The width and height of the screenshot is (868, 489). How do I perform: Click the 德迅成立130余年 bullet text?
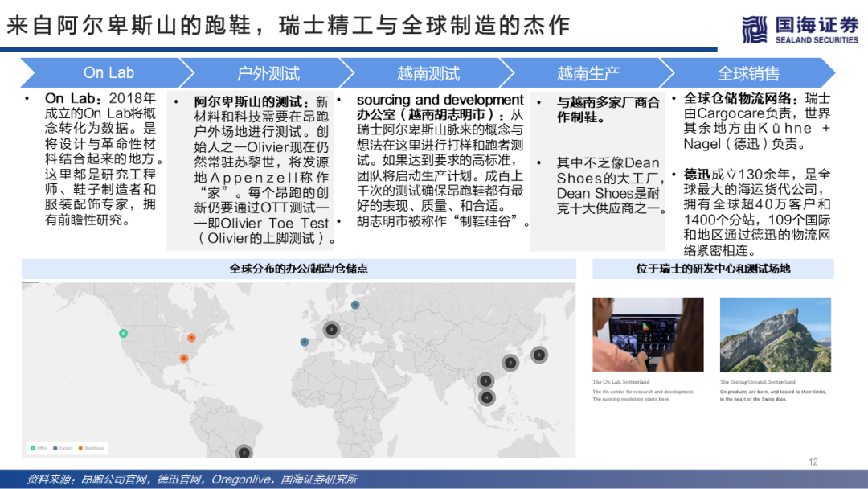point(757,212)
